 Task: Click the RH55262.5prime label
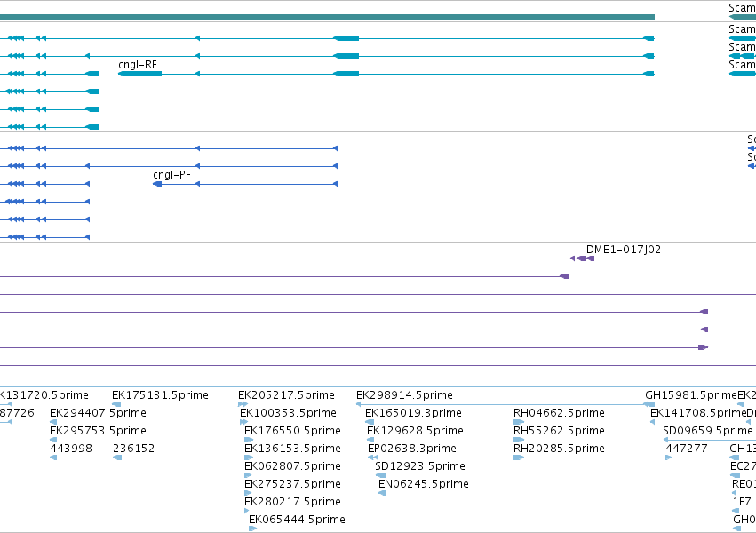[559, 431]
